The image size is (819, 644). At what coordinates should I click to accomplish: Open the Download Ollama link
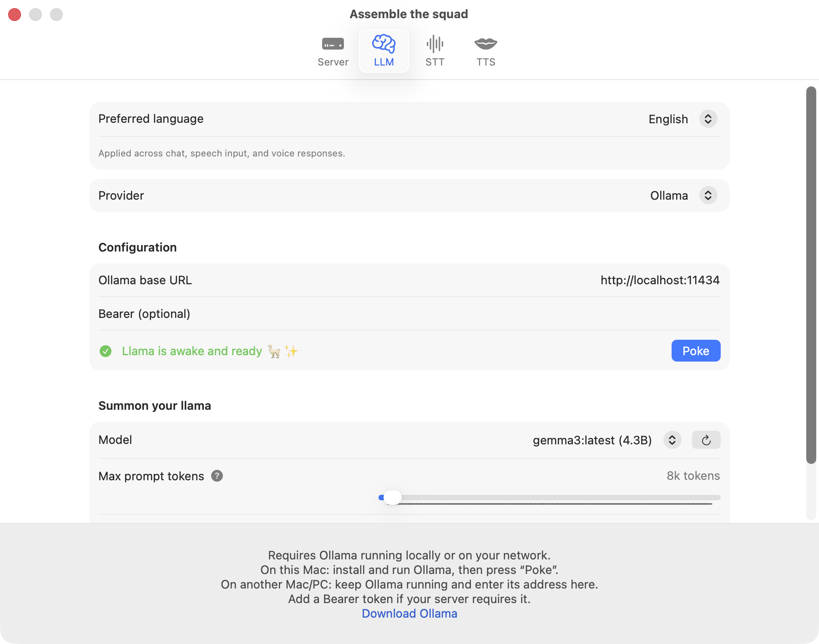pyautogui.click(x=409, y=614)
